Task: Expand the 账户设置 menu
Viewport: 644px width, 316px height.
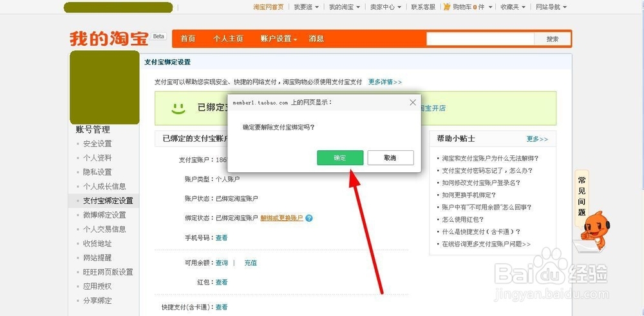Action: tap(278, 39)
